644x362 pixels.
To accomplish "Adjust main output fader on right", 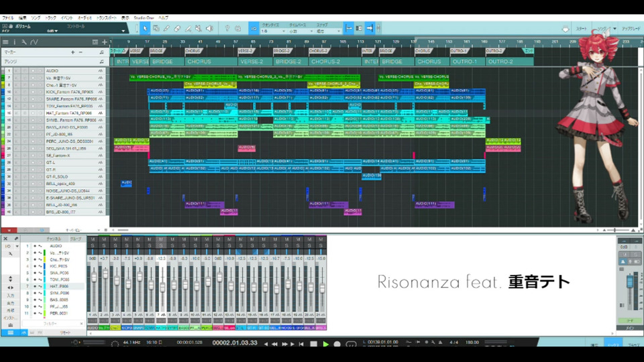I will click(x=630, y=282).
